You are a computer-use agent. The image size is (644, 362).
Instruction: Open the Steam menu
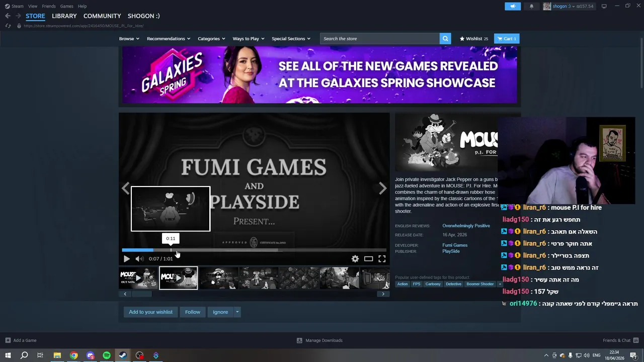click(15, 6)
